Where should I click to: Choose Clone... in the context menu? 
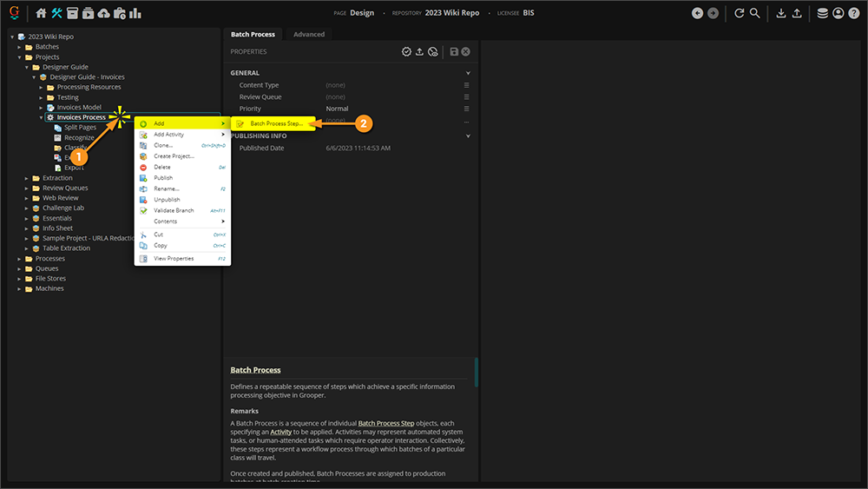(182, 145)
